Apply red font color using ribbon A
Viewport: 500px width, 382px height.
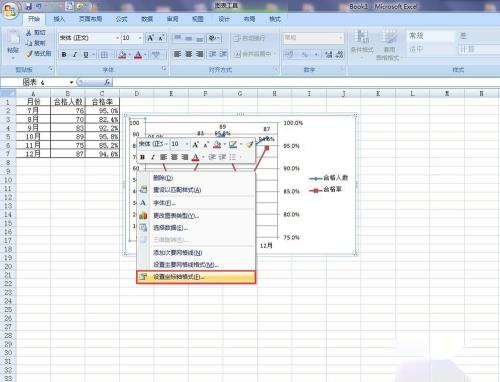coord(138,54)
